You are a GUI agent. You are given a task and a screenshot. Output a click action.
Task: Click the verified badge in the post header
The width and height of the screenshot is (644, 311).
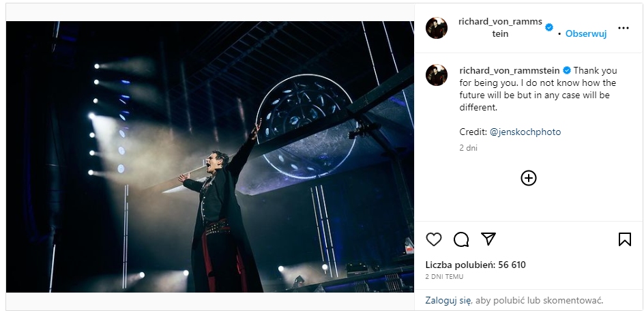[549, 27]
